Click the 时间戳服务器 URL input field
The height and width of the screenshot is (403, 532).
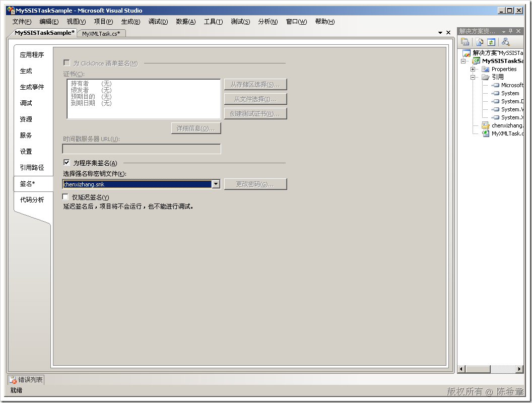[142, 149]
